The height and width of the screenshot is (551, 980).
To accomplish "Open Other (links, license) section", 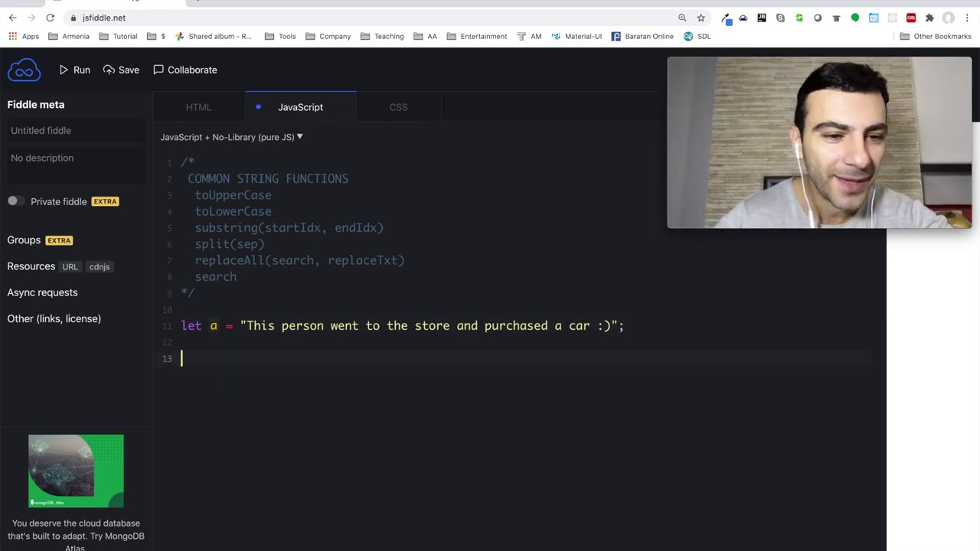I will (x=54, y=318).
